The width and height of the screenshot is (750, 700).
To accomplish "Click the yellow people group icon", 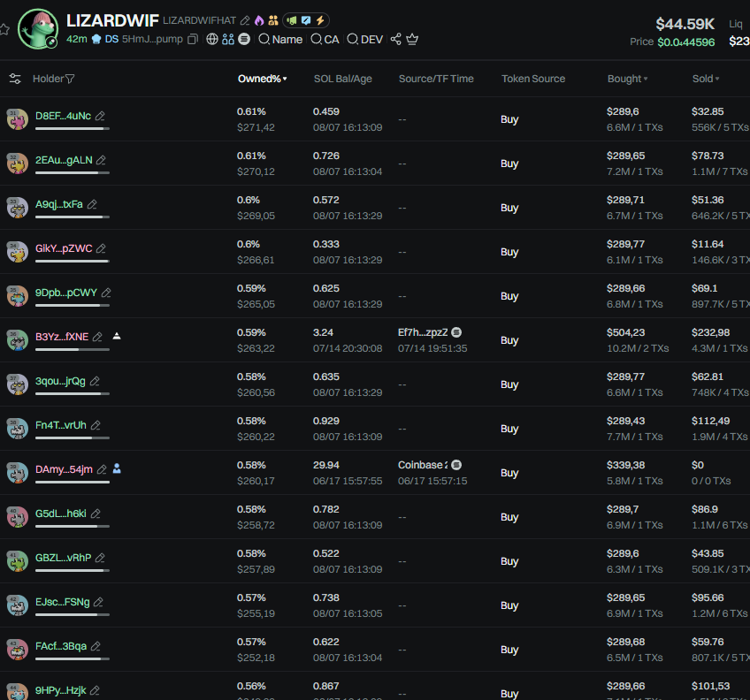I will click(273, 20).
